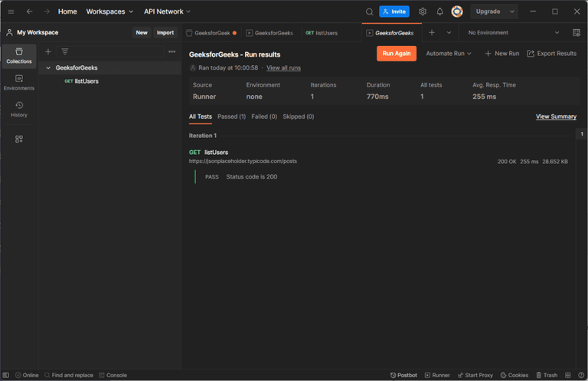Open the notifications bell icon
This screenshot has width=588, height=381.
[439, 11]
